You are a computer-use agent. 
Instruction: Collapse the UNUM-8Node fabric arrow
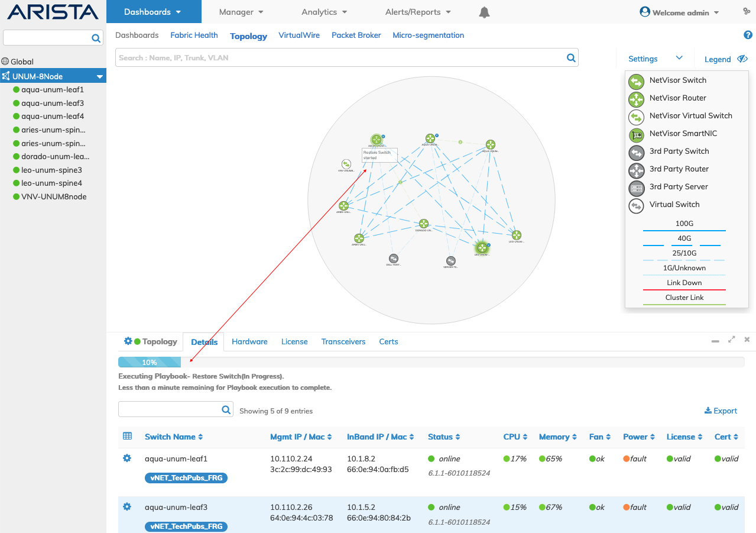(x=100, y=76)
